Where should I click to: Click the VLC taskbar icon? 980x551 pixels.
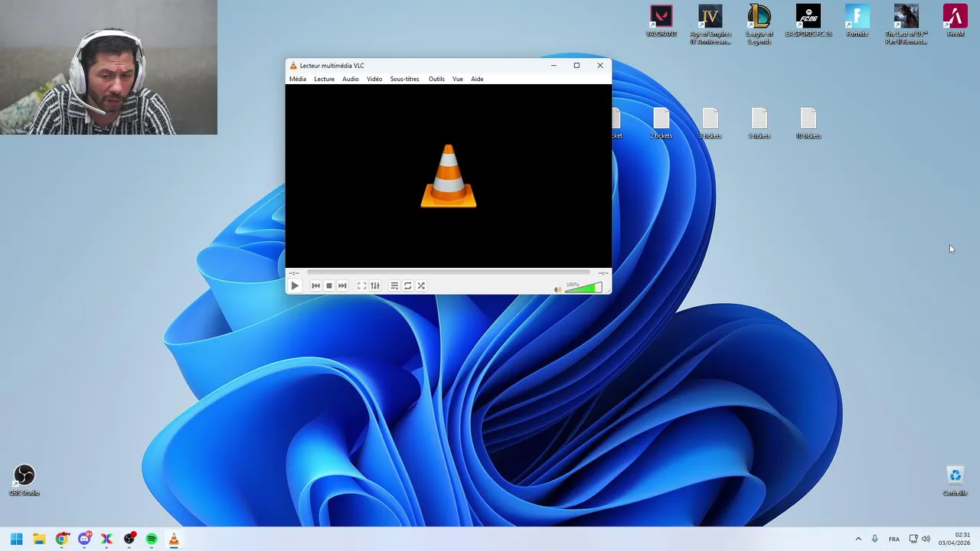(174, 539)
